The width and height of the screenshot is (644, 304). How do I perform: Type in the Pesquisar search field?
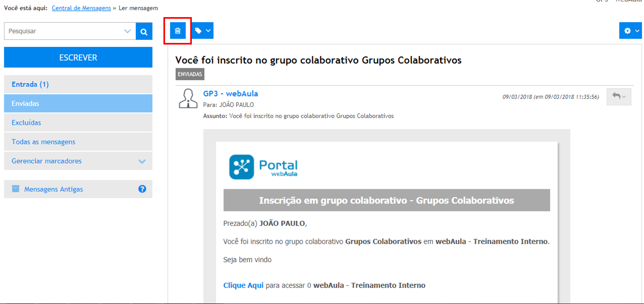[65, 31]
